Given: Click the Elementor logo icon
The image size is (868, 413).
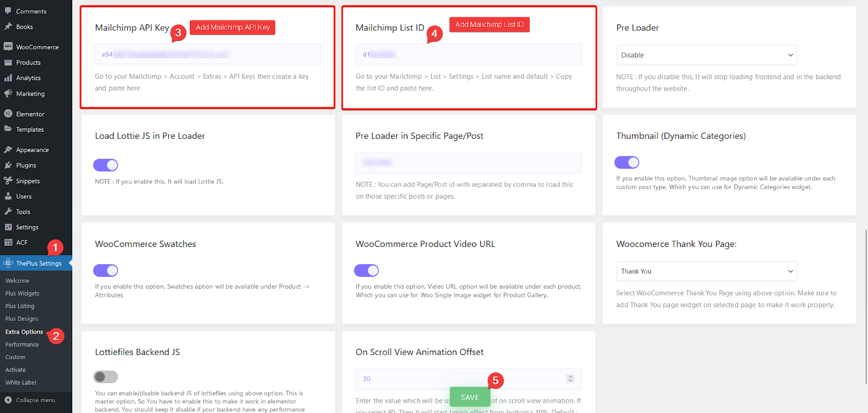Looking at the screenshot, I should tap(8, 114).
